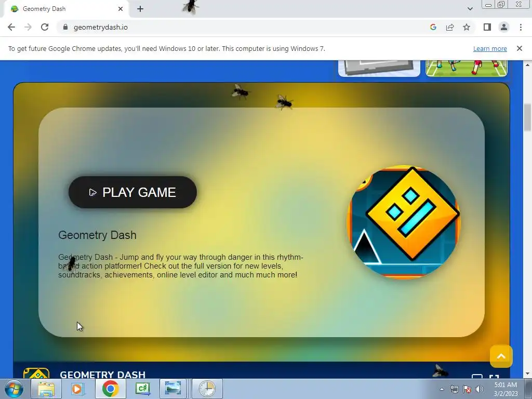Click the GEOMETRY DASH footer title
The width and height of the screenshot is (532, 399).
(x=102, y=375)
